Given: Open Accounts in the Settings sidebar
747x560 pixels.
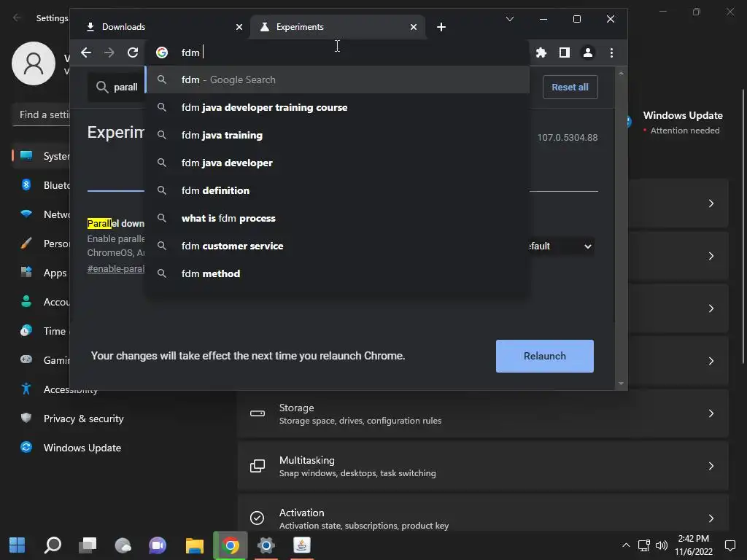Looking at the screenshot, I should pyautogui.click(x=42, y=302).
